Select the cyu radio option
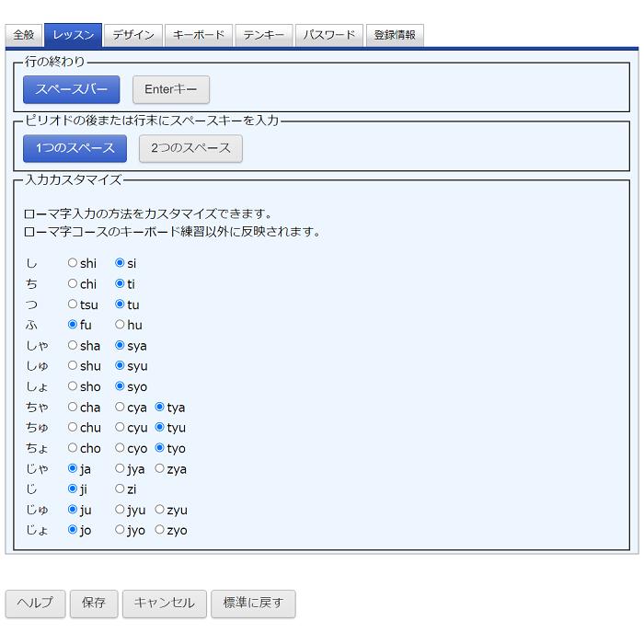 click(120, 427)
